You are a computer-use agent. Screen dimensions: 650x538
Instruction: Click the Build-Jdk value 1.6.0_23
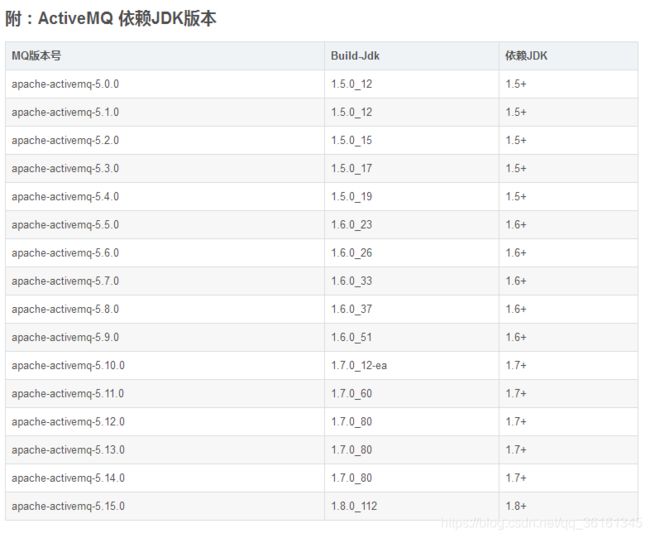352,225
